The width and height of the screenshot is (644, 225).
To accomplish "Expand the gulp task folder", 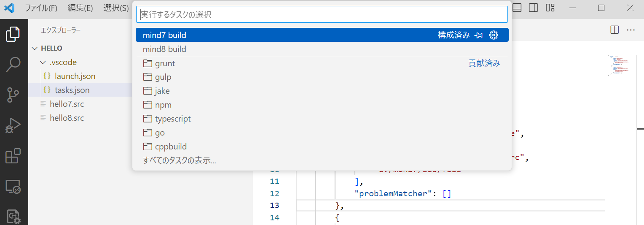I will [x=322, y=77].
